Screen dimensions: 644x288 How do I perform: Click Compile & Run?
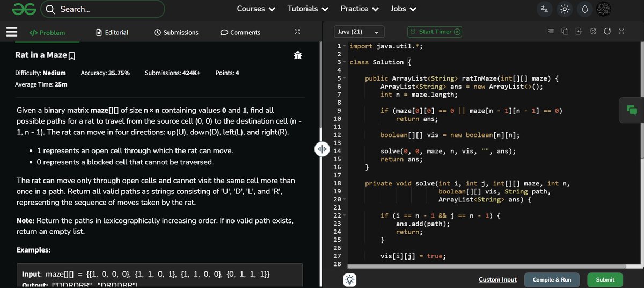click(x=552, y=279)
